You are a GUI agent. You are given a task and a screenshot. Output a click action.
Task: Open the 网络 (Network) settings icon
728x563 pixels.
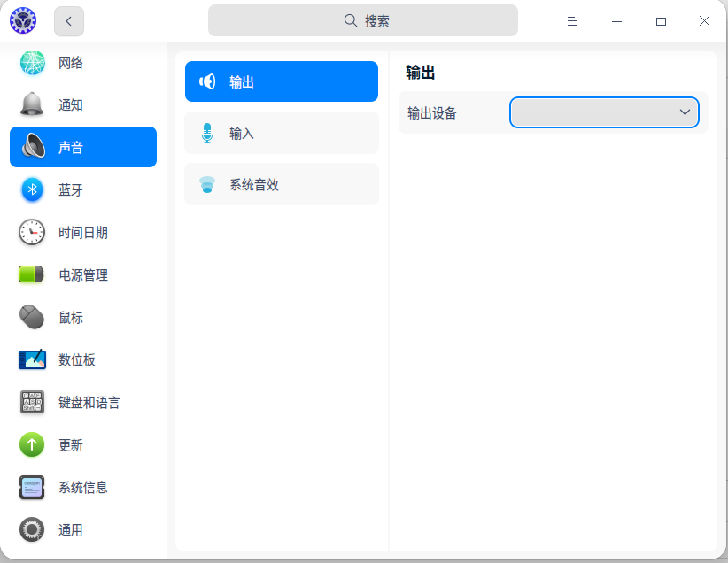(x=32, y=62)
